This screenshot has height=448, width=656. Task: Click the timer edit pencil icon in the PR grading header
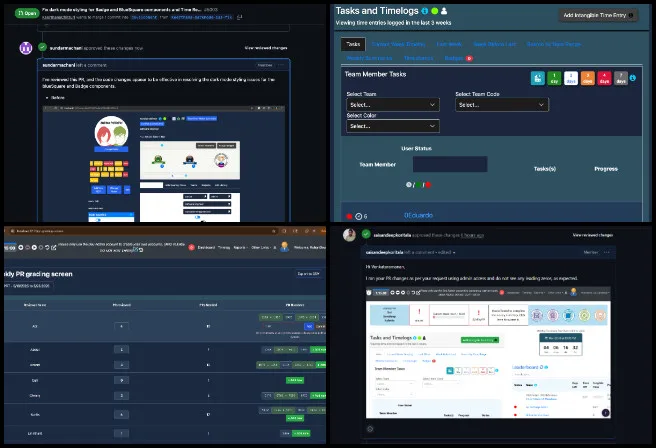(54, 248)
